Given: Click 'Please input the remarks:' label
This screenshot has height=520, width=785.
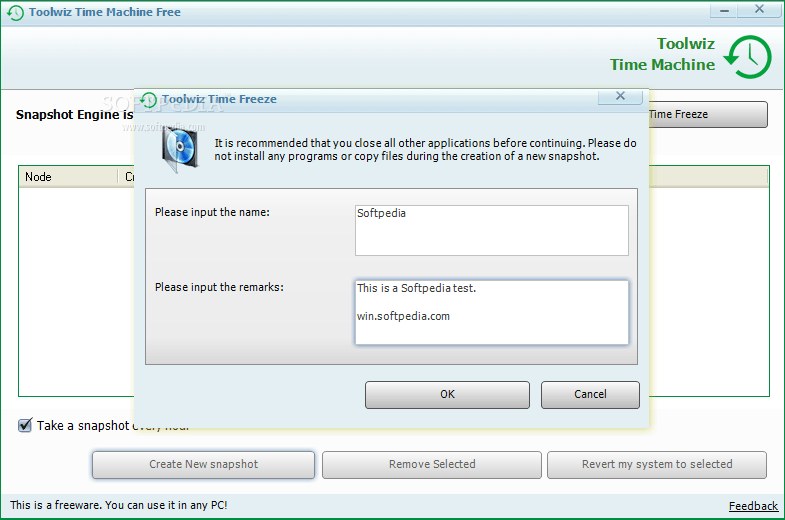Looking at the screenshot, I should [x=219, y=287].
